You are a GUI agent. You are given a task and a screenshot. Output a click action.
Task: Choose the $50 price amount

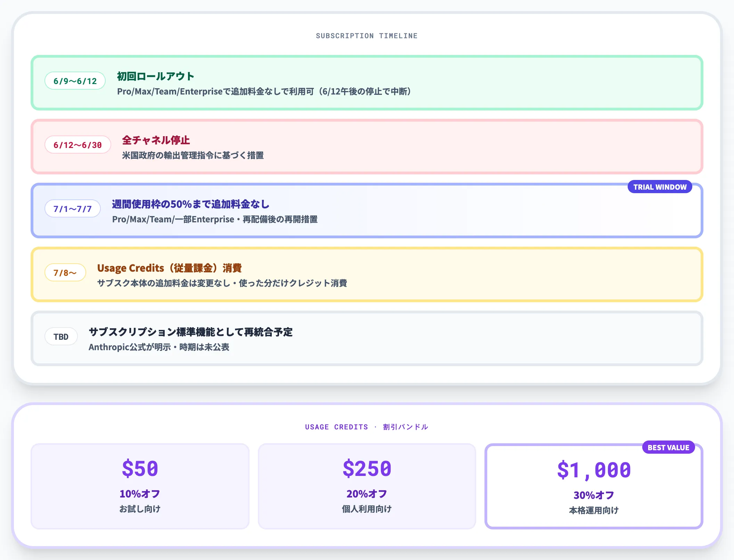(140, 468)
